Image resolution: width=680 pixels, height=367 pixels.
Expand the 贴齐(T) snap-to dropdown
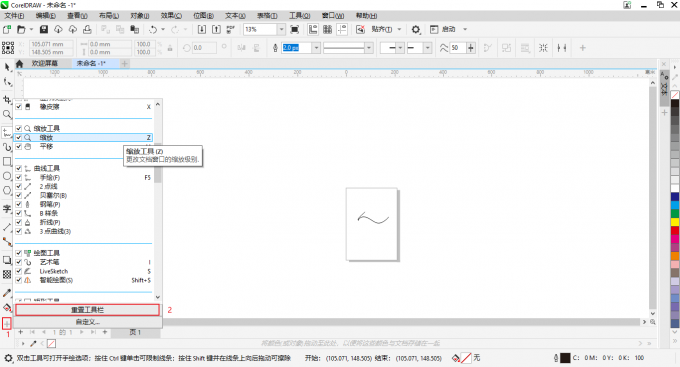(x=399, y=29)
